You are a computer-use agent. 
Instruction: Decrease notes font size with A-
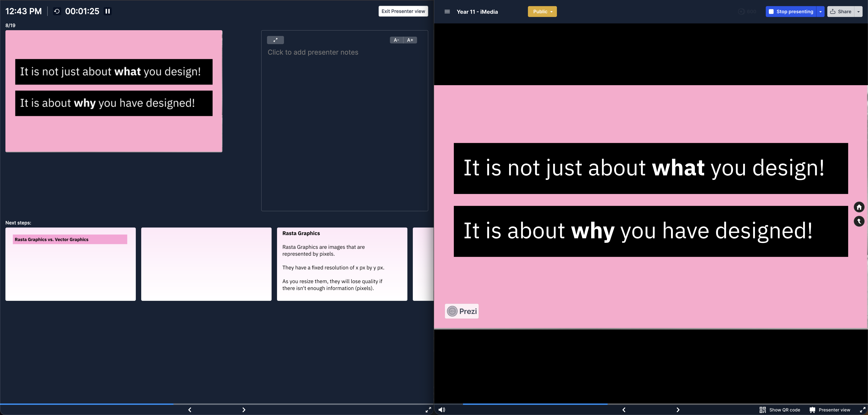tap(396, 40)
